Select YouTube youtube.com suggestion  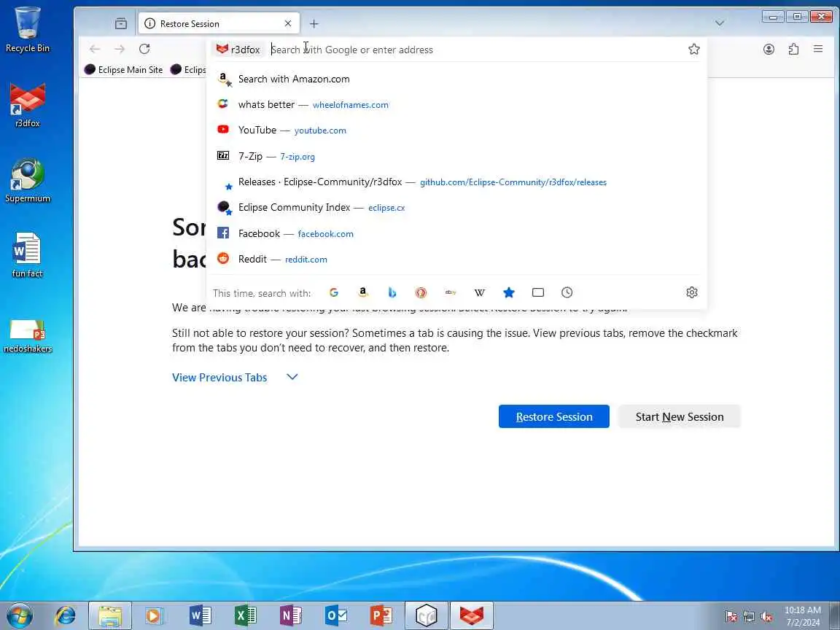[456, 131]
